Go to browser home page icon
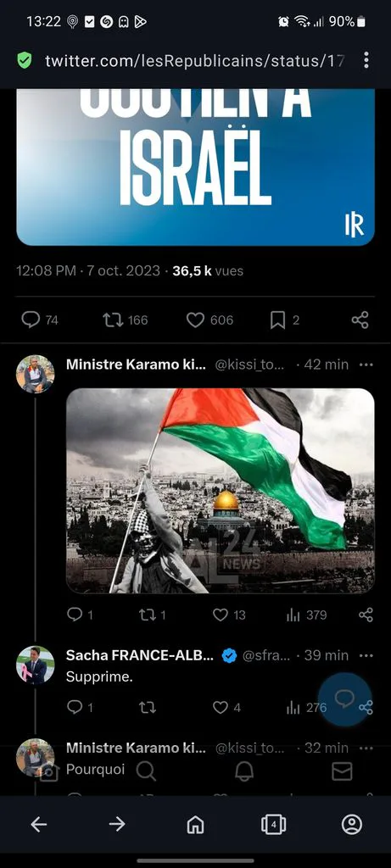The width and height of the screenshot is (391, 868). (x=195, y=825)
